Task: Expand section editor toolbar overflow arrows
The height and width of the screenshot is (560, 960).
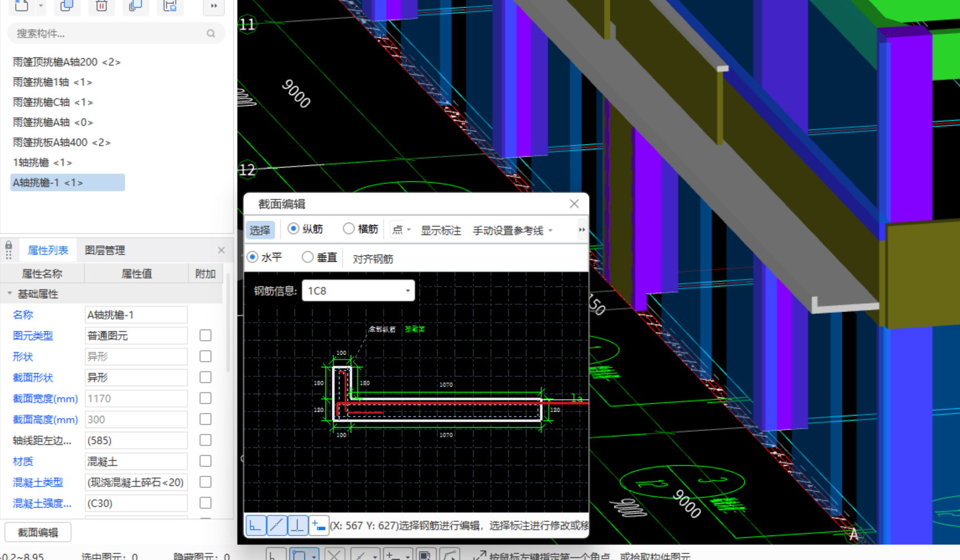Action: point(582,229)
